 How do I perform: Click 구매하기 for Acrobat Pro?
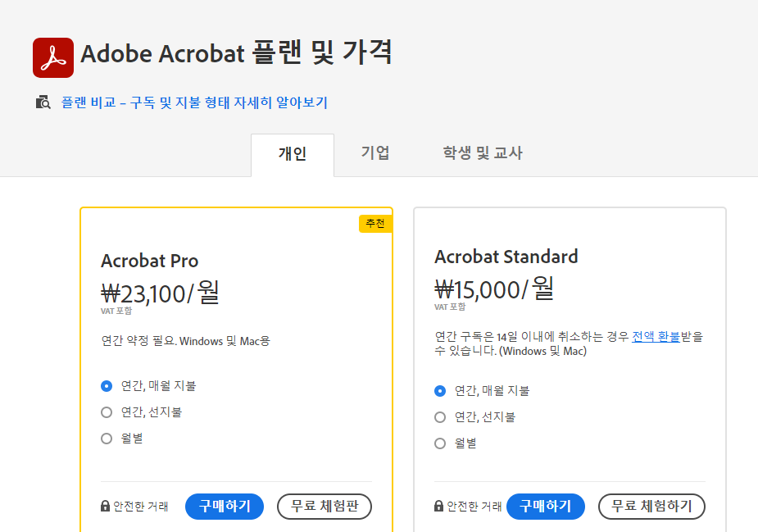click(x=224, y=506)
